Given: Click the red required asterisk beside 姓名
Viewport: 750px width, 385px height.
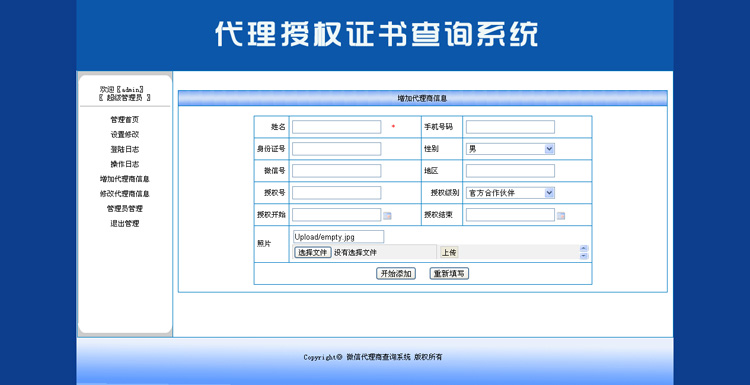Looking at the screenshot, I should 393,126.
